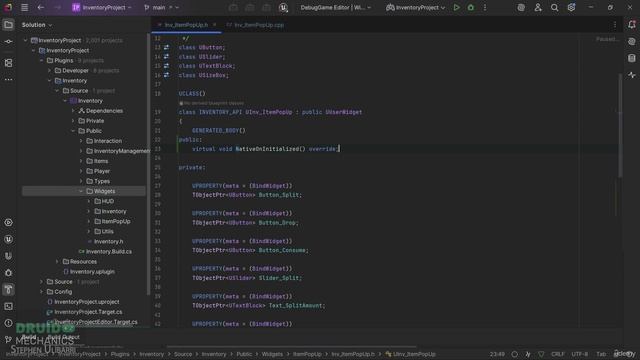Click the Unreal Engine status icon in toolbar

283,7
